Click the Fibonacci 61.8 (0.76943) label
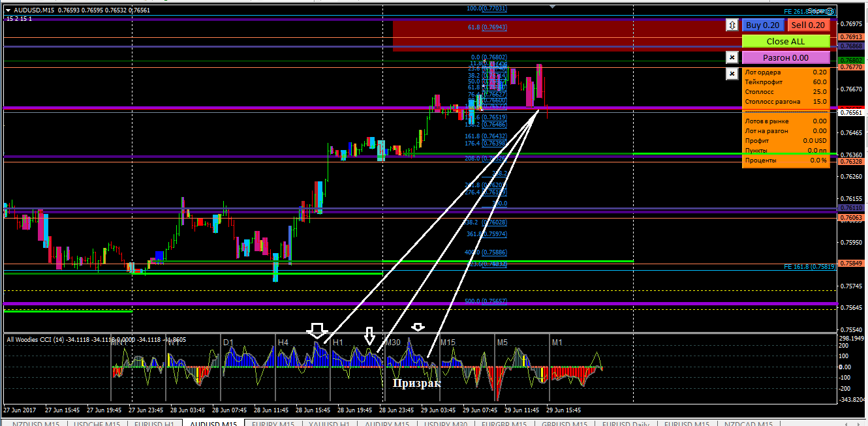Screen dimensions: 868x426 pyautogui.click(x=488, y=27)
